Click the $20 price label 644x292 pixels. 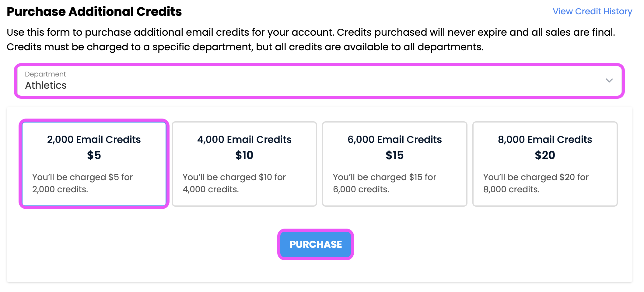pos(545,155)
